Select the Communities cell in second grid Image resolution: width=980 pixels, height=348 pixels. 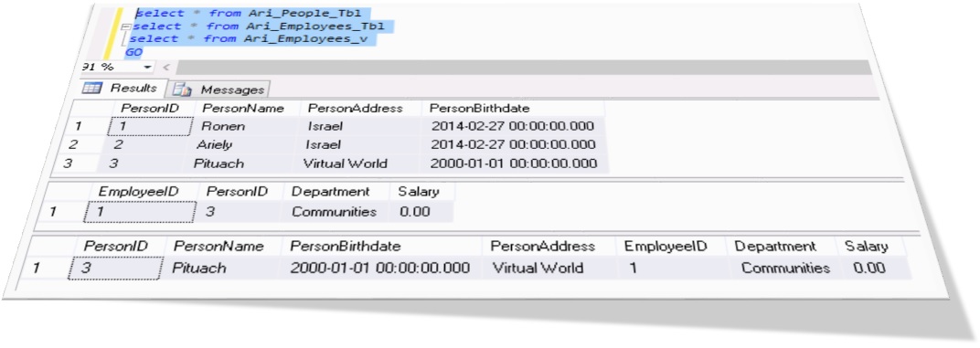pos(335,212)
